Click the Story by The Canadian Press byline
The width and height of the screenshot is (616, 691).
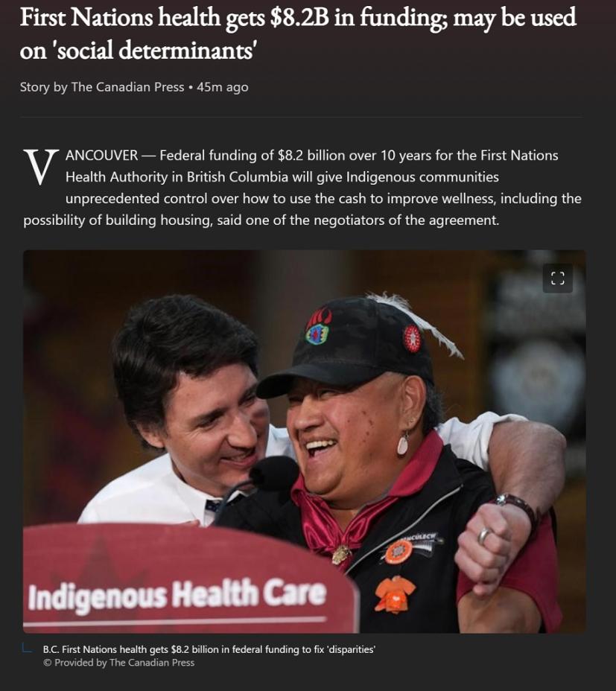click(102, 87)
